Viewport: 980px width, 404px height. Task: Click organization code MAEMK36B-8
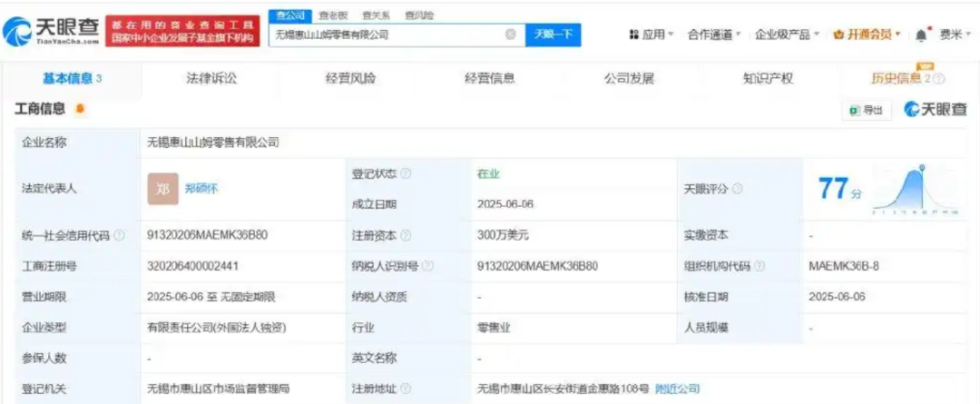[x=845, y=266]
